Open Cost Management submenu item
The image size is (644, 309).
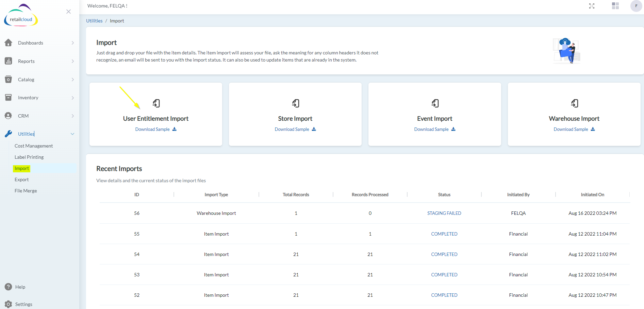[34, 146]
